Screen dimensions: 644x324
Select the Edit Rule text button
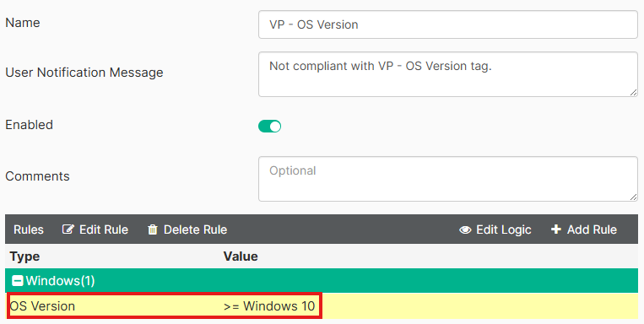[104, 229]
